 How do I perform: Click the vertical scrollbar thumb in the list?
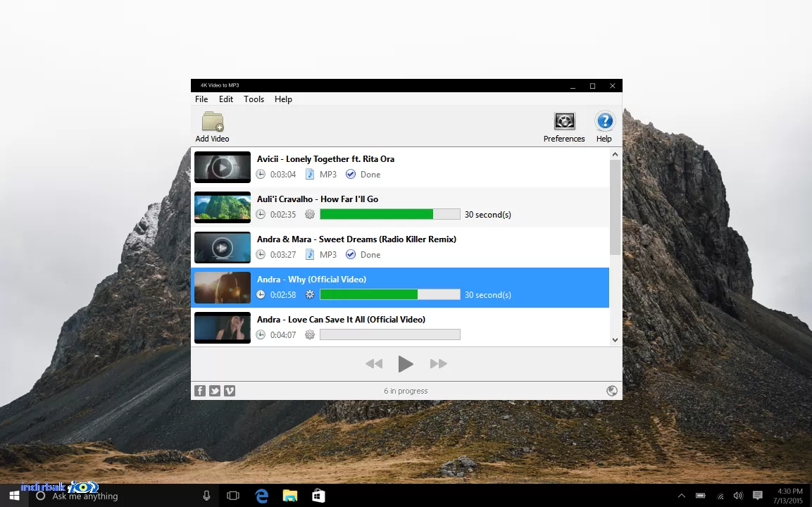pyautogui.click(x=616, y=208)
